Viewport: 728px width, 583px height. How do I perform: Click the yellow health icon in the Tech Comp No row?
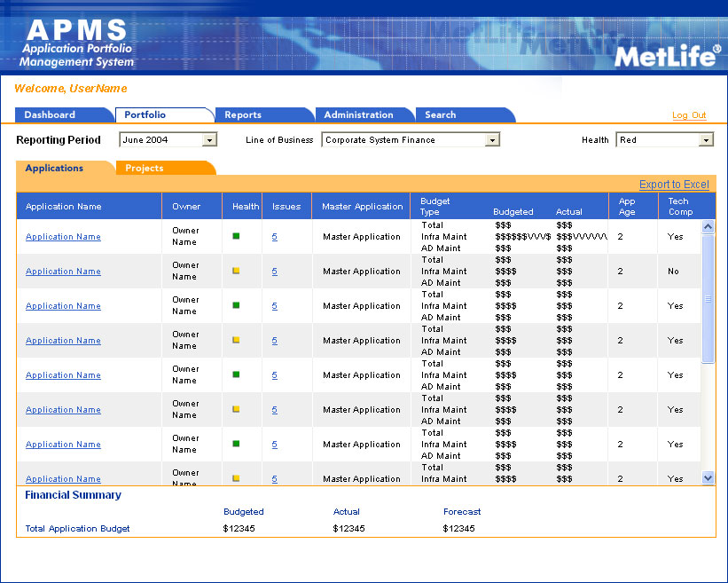click(x=236, y=271)
